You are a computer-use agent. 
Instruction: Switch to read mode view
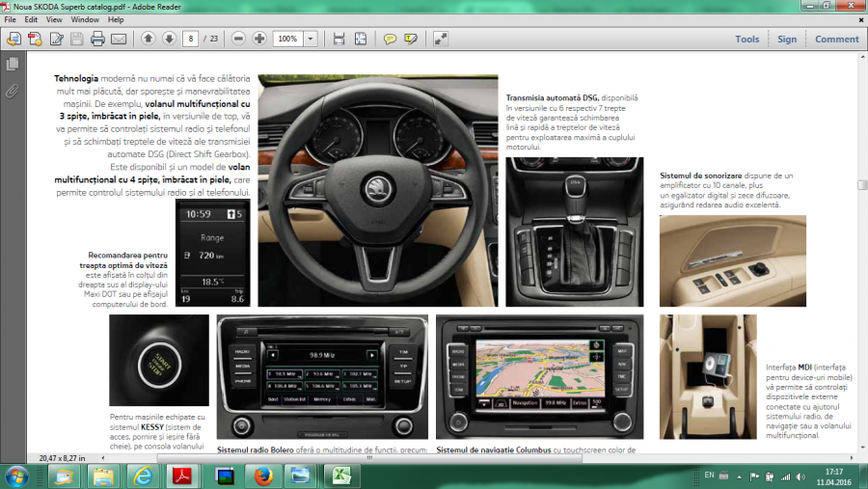coord(441,40)
